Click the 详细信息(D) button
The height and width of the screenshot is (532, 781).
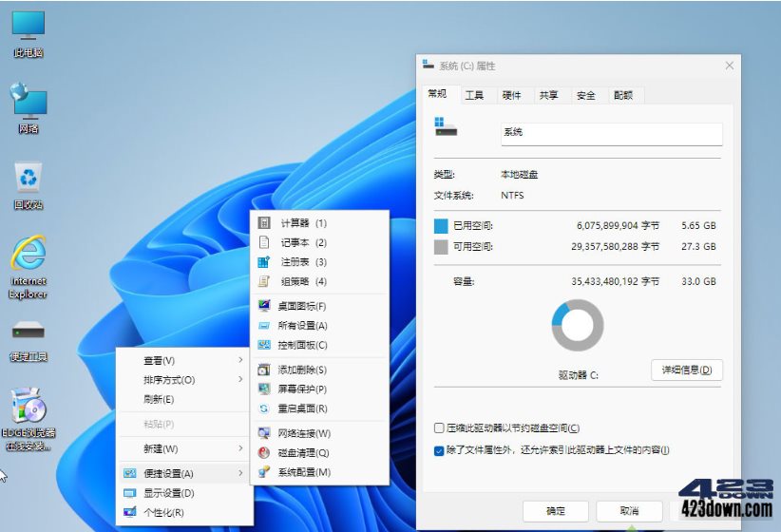click(x=687, y=370)
